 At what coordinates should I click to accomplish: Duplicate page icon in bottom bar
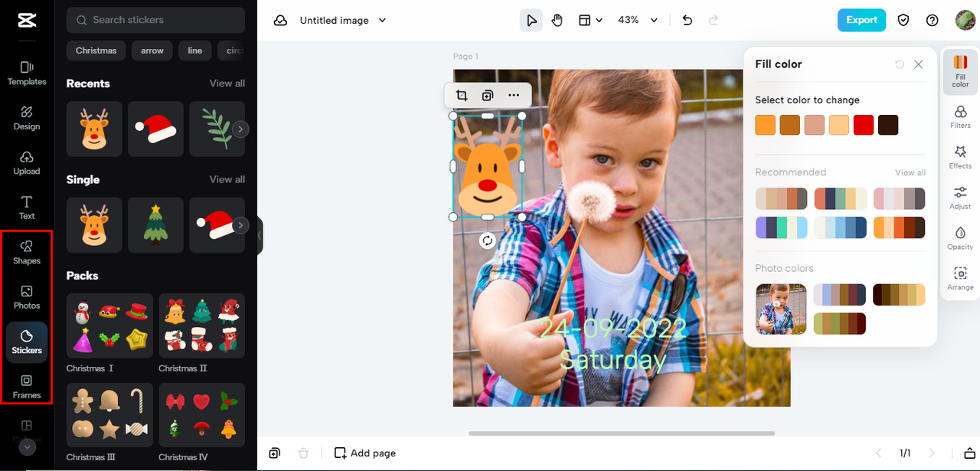coord(274,453)
